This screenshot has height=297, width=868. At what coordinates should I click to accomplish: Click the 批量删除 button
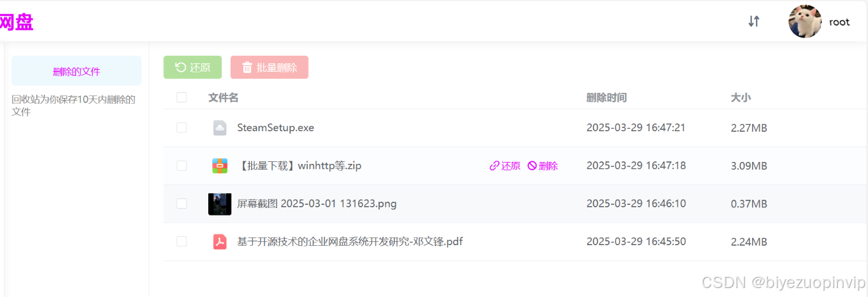(x=270, y=67)
